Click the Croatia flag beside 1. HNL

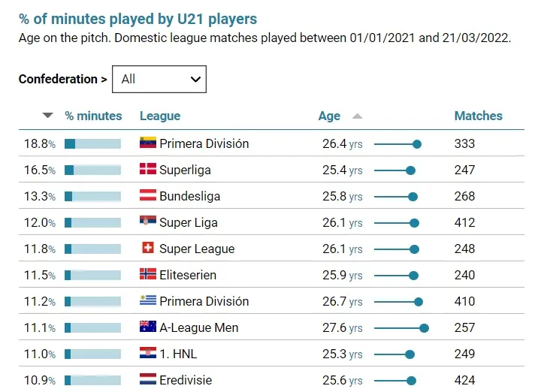[x=148, y=353]
